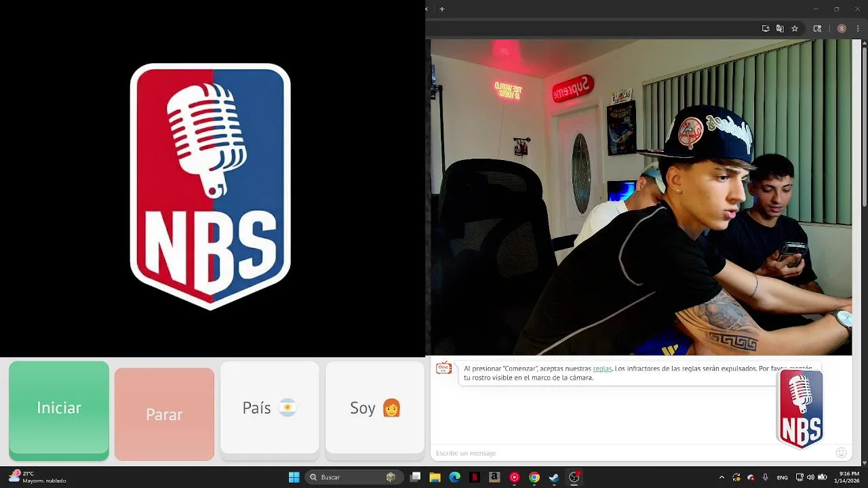The width and height of the screenshot is (868, 488).
Task: Open network settings tray icon
Action: 800,477
